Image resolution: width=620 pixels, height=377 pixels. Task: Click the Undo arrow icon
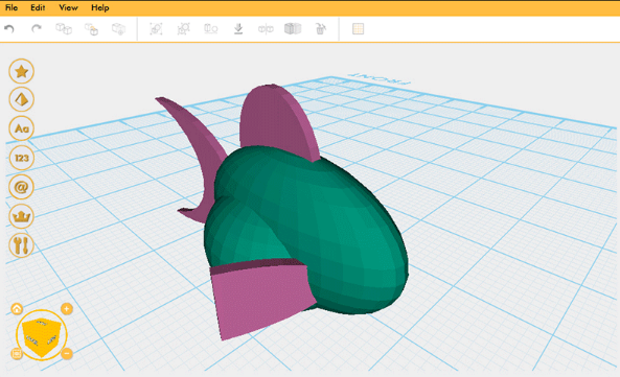[x=9, y=29]
